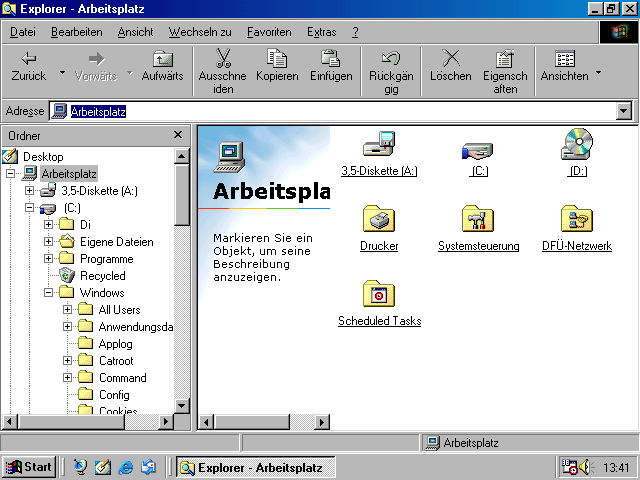The width and height of the screenshot is (640, 480).
Task: Select the Applog folder in tree
Action: pos(116,344)
